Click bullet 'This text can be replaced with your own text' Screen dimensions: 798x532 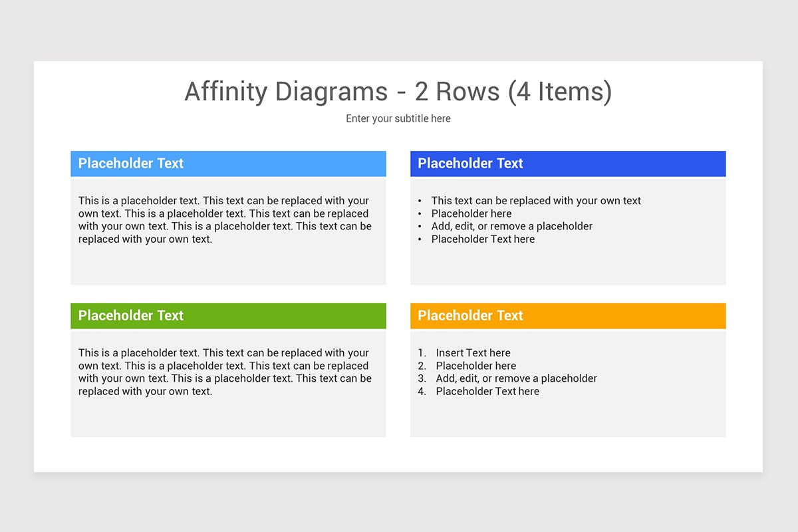(x=537, y=200)
